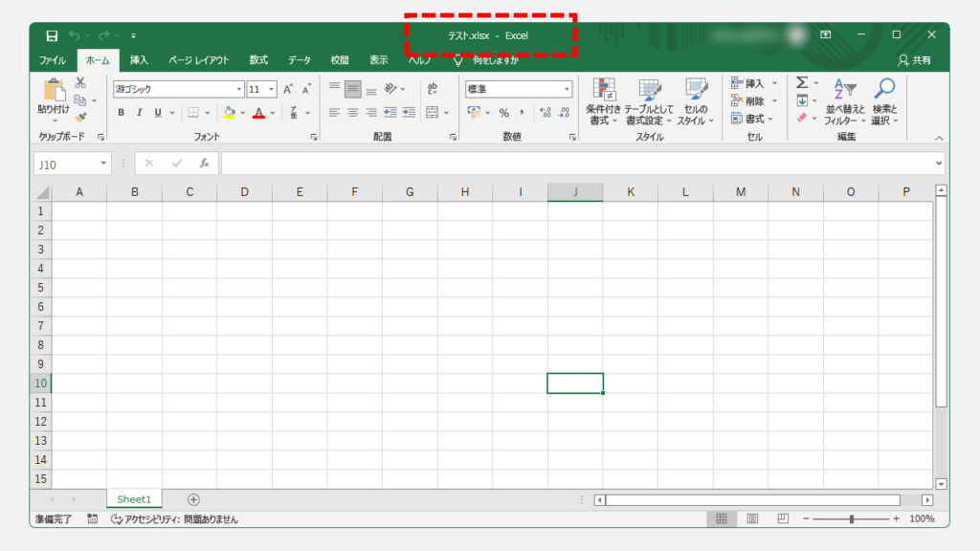Click the percent style icon
The width and height of the screenshot is (980, 551).
(x=502, y=113)
